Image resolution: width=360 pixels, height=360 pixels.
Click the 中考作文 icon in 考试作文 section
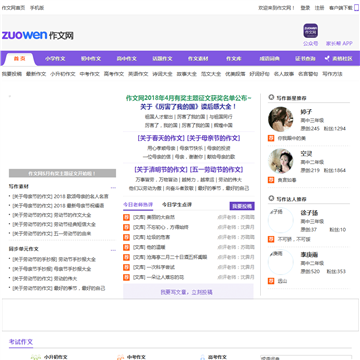point(120,357)
